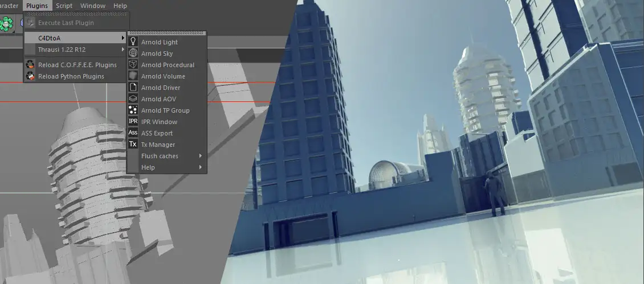Click the Arnold submenu tear-off grip

167,33
